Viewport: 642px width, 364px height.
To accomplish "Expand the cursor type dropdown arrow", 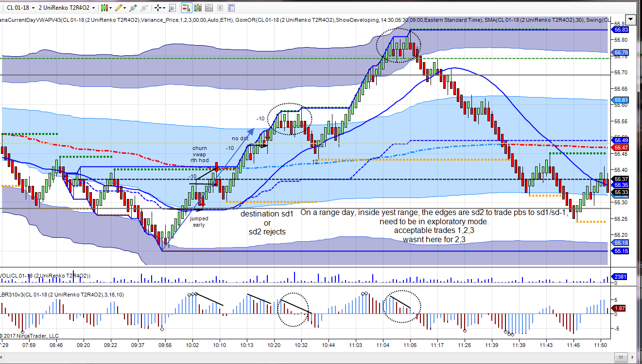I will coord(164,8).
